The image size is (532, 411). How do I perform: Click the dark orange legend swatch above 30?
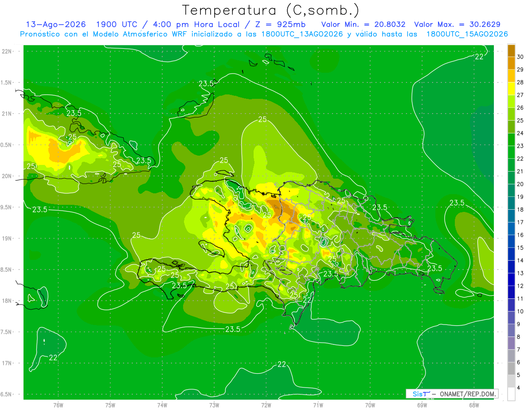511,51
